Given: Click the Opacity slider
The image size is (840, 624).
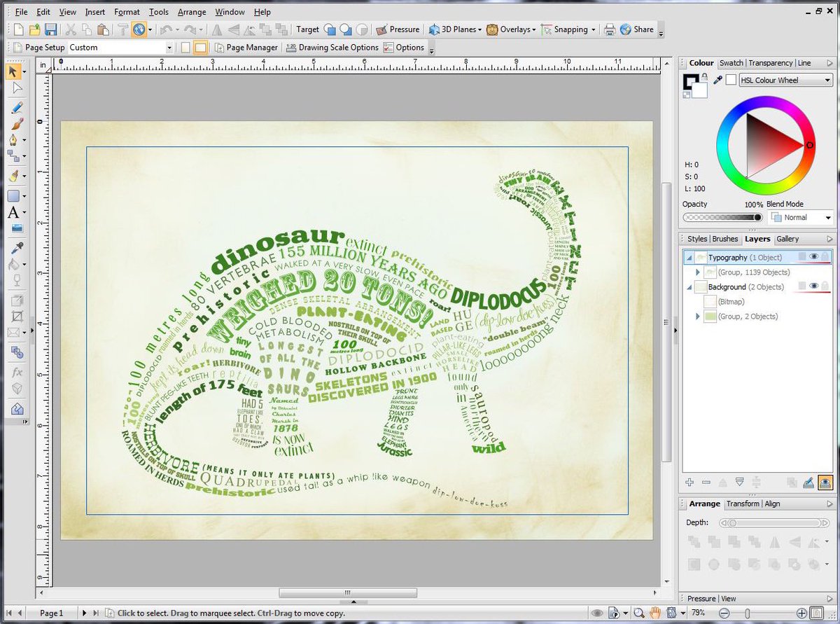Looking at the screenshot, I should point(722,218).
